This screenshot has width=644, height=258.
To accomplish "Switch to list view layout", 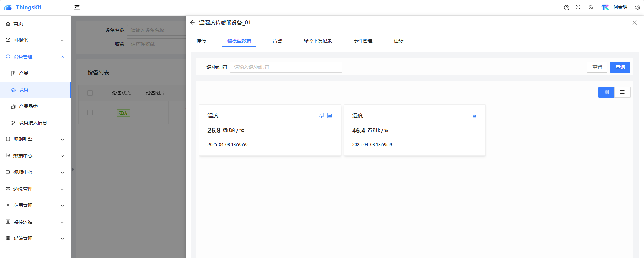I will (622, 92).
